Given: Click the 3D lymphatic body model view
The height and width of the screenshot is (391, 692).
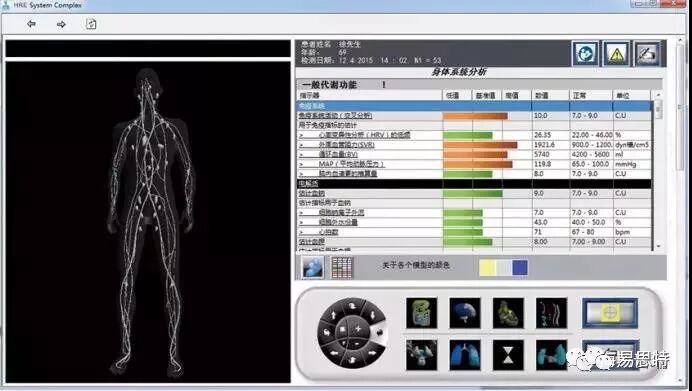Looking at the screenshot, I should (148, 222).
